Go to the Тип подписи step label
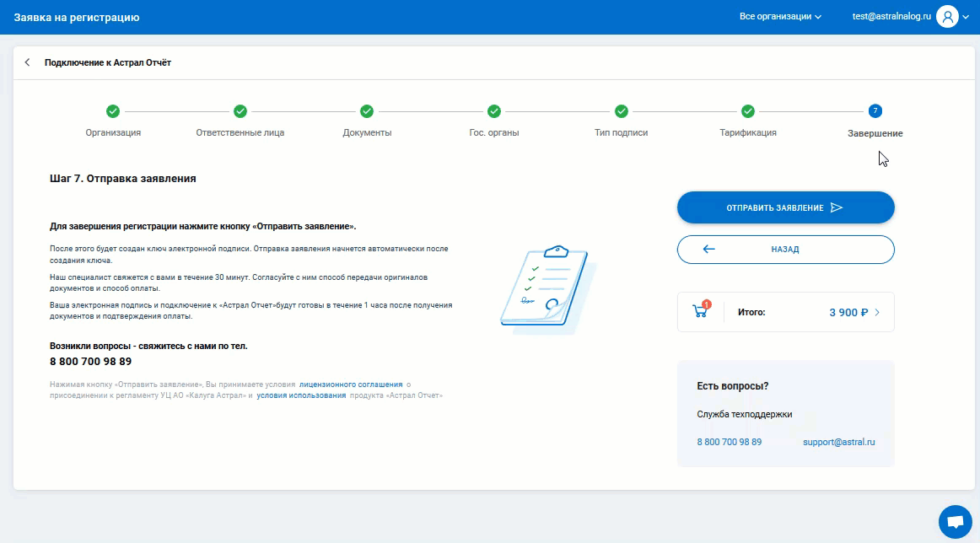 pyautogui.click(x=622, y=132)
